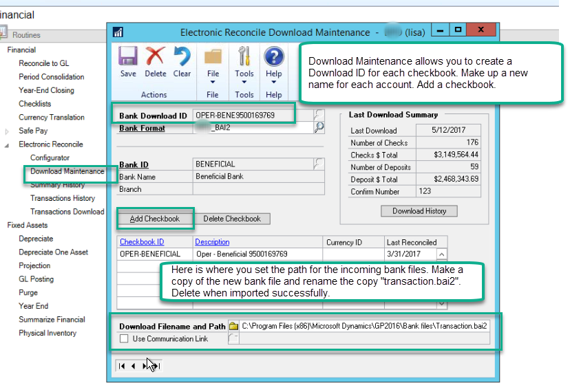Click the Delete Checkbook button
Image resolution: width=570 pixels, height=392 pixels.
pyautogui.click(x=232, y=219)
